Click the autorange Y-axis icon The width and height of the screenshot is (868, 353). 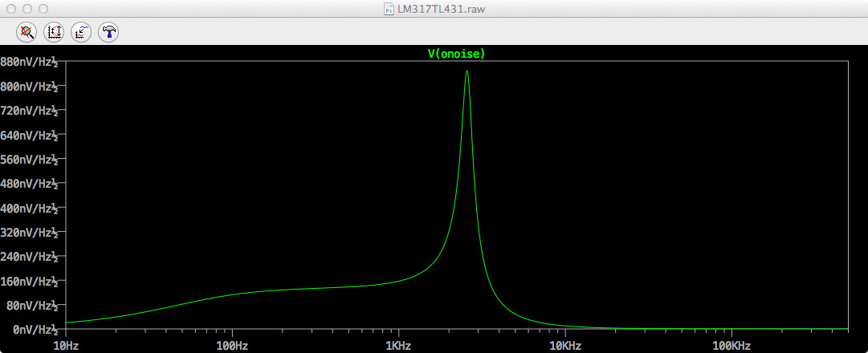[53, 32]
